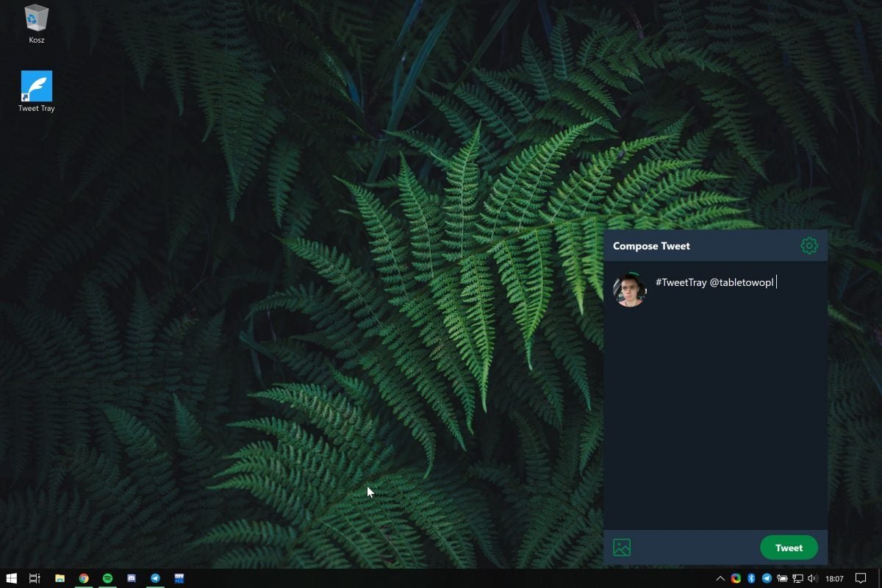This screenshot has height=588, width=882.
Task: Open the DEV app on taskbar
Action: point(179,578)
